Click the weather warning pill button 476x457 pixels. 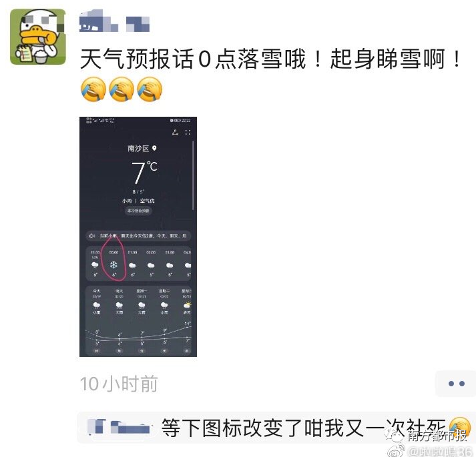coord(138,211)
